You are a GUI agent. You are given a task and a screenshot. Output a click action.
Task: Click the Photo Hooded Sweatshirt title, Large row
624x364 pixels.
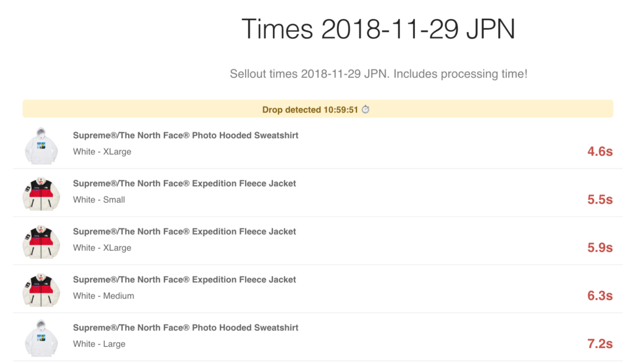point(185,328)
